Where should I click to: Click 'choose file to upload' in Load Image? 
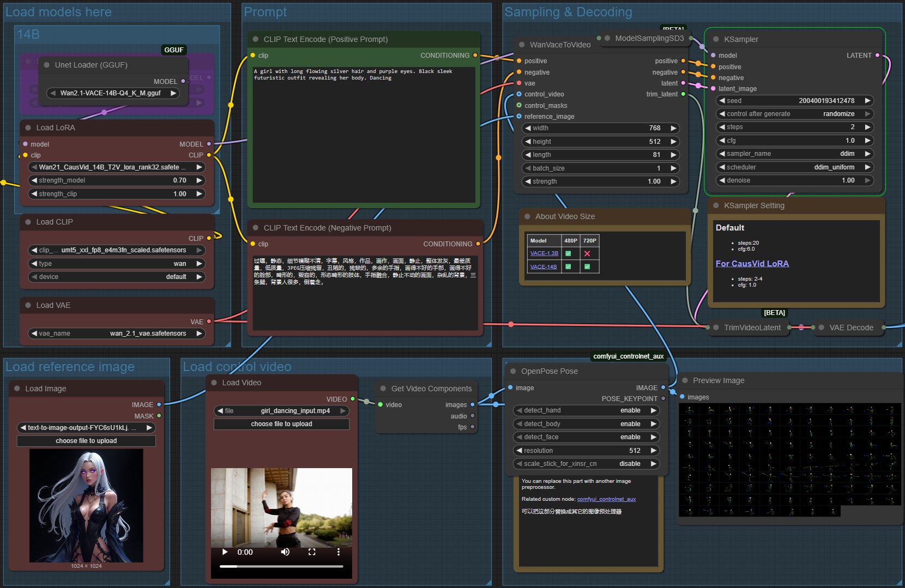(x=86, y=440)
